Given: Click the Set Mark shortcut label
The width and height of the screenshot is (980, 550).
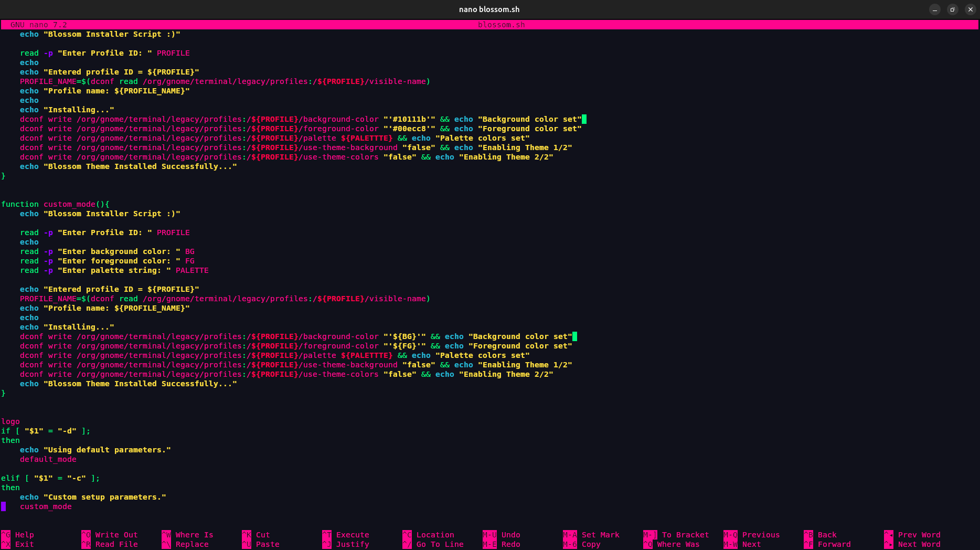Looking at the screenshot, I should click(600, 535).
